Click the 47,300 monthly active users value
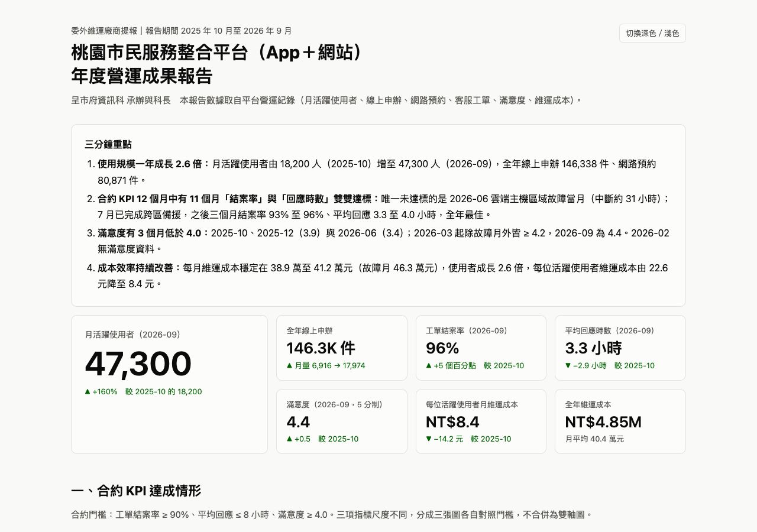This screenshot has height=532, width=757. (138, 364)
